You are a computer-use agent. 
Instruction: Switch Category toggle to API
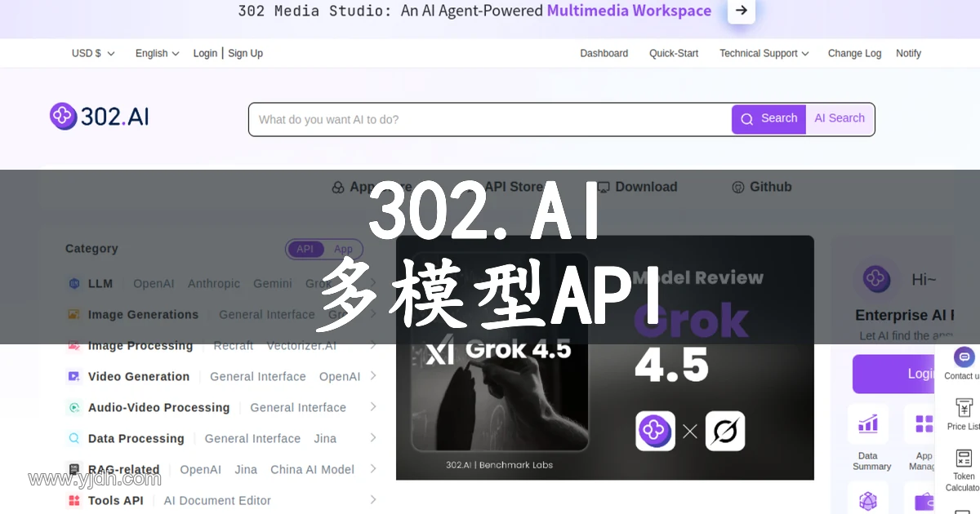point(305,249)
